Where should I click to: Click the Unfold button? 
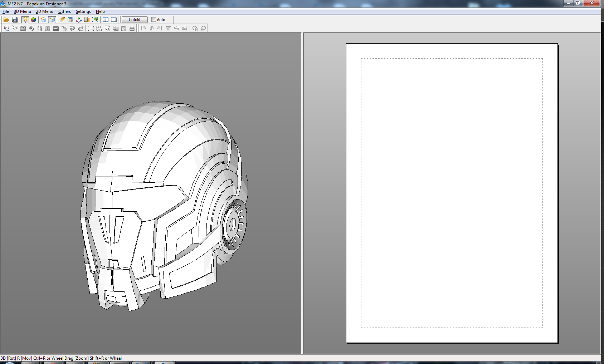135,20
